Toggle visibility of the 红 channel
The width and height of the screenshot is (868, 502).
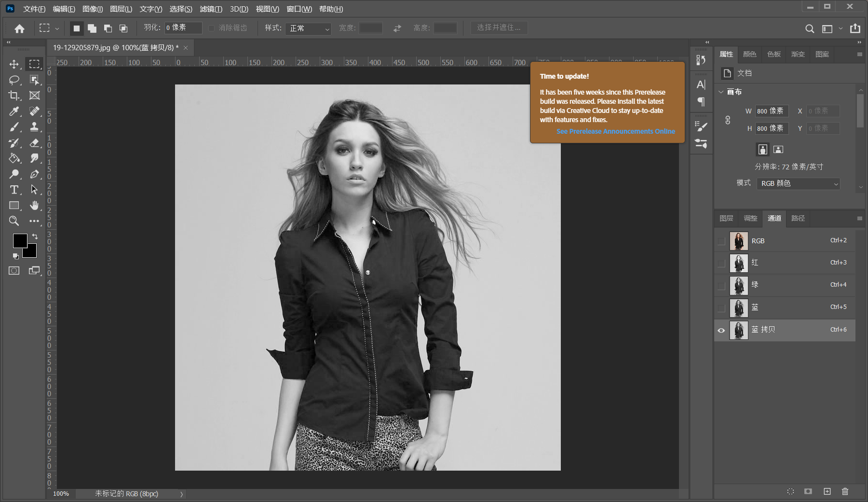pyautogui.click(x=721, y=263)
